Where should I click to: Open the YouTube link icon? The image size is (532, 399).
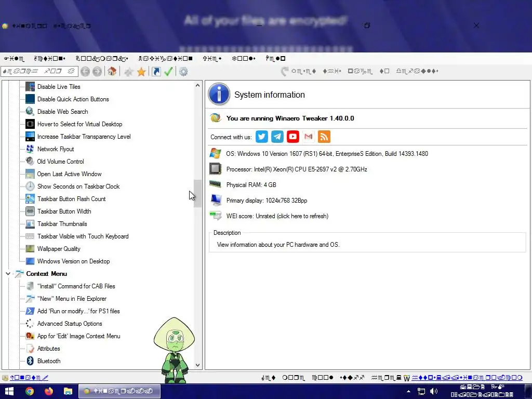[293, 137]
